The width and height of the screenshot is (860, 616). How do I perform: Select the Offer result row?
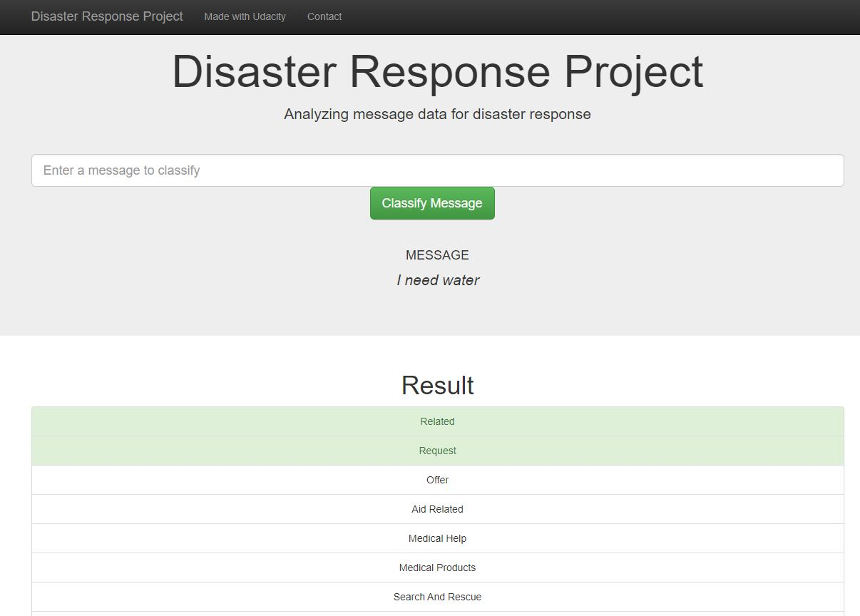tap(437, 480)
